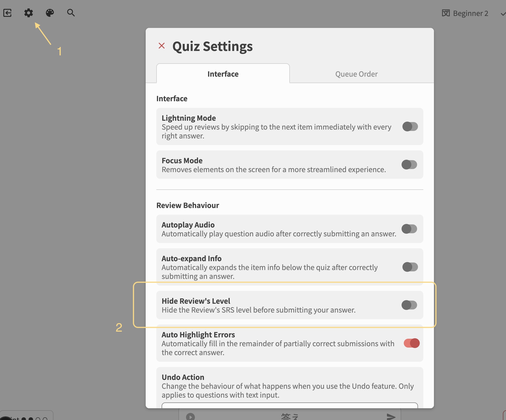Open the Undo Action selection box
The image size is (506, 420).
[289, 405]
